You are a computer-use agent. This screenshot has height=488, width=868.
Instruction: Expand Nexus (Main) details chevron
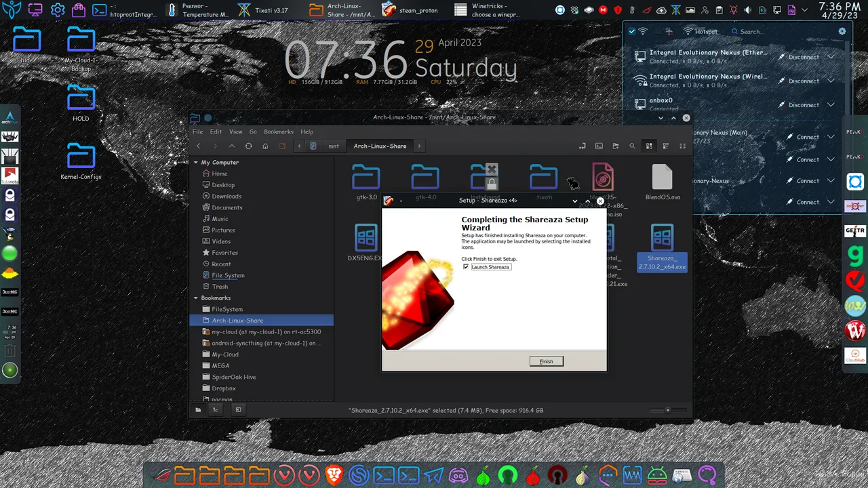831,137
